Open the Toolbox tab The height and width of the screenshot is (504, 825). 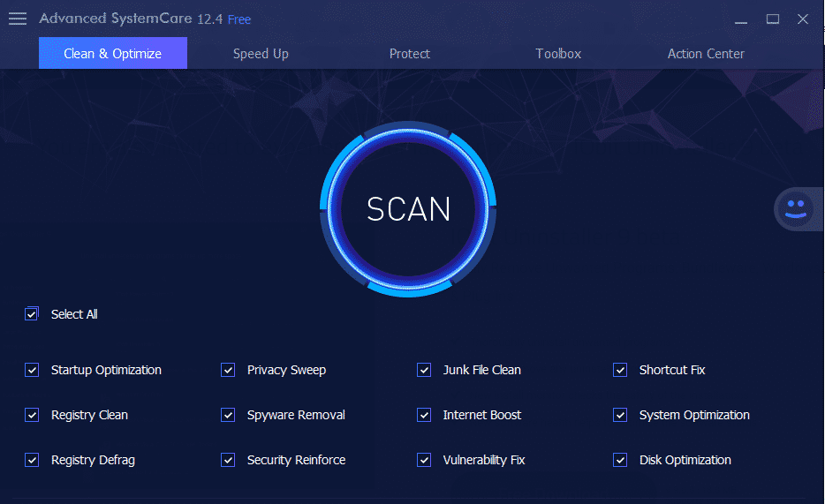558,54
